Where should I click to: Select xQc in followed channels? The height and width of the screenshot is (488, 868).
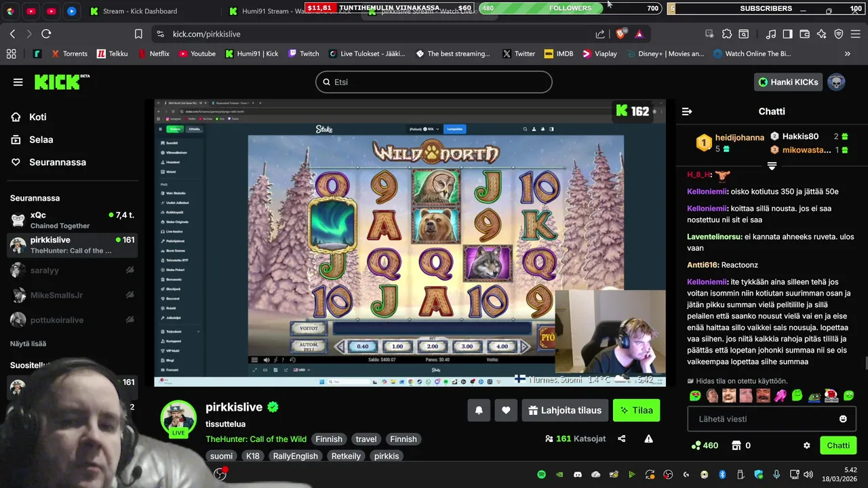click(72, 220)
